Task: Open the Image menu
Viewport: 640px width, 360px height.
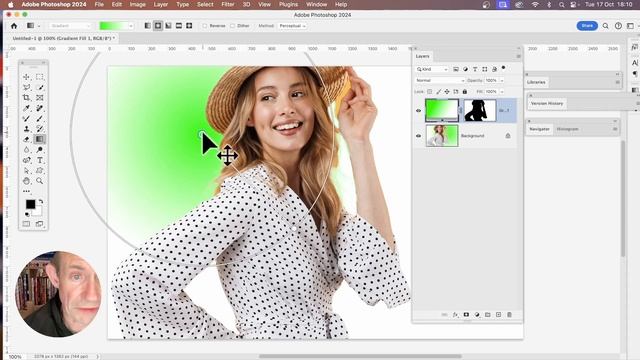Action: point(138,4)
